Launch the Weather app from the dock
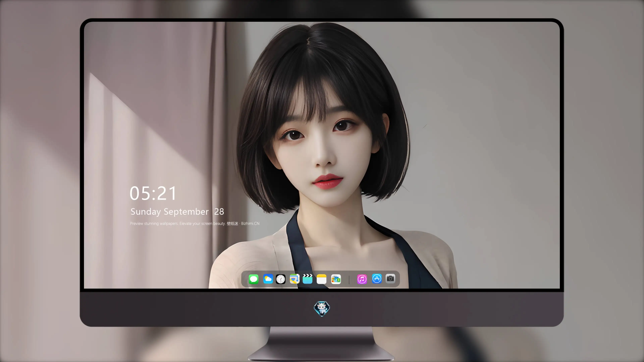 (x=268, y=279)
